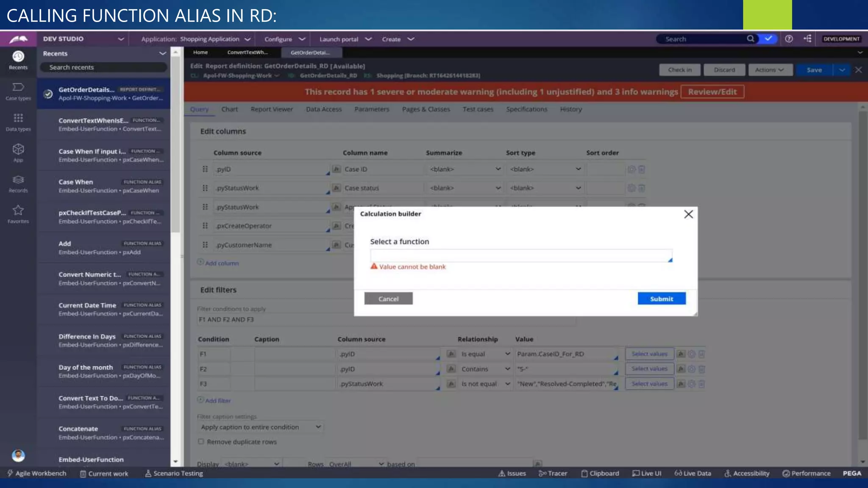Click the user avatar at bottom left
868x488 pixels.
[x=18, y=456]
